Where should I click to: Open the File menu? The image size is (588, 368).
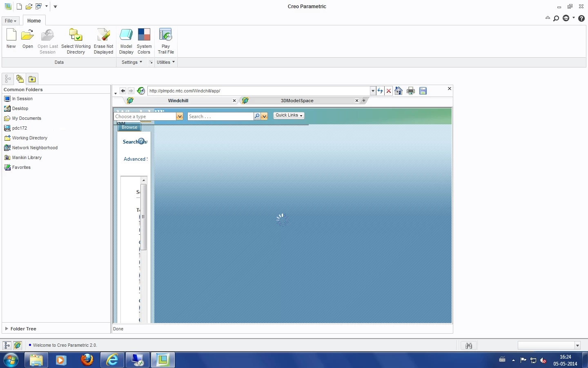tap(11, 21)
